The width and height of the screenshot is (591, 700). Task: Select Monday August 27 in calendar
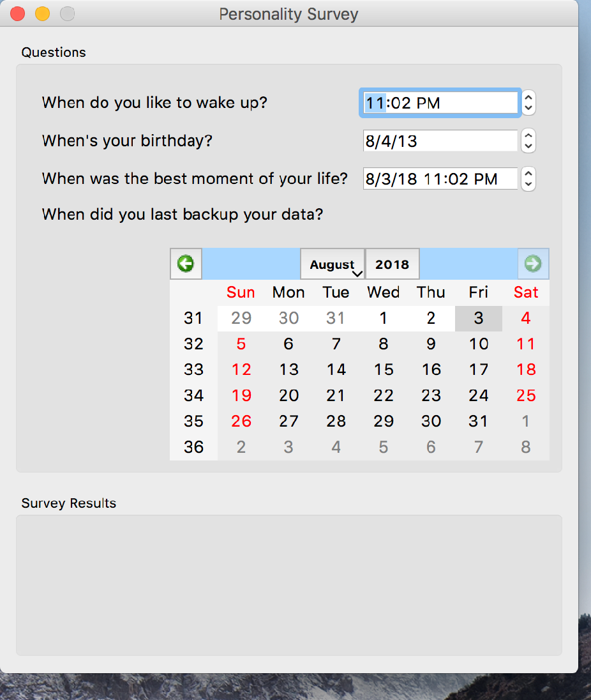(x=288, y=422)
